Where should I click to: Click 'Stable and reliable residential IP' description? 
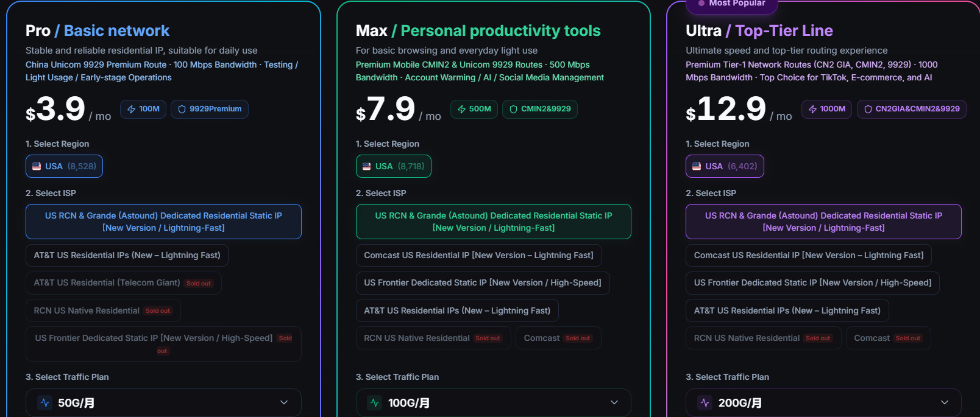(x=141, y=51)
